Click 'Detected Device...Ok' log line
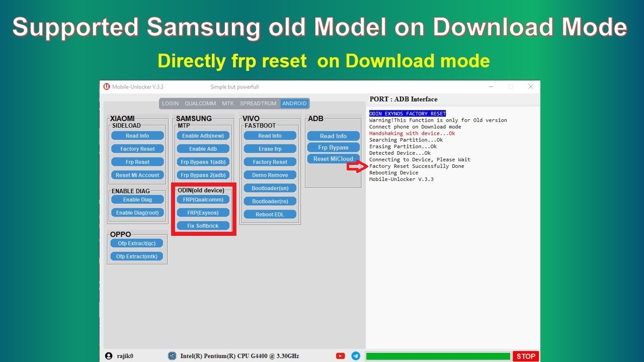644x362 pixels. click(x=400, y=153)
